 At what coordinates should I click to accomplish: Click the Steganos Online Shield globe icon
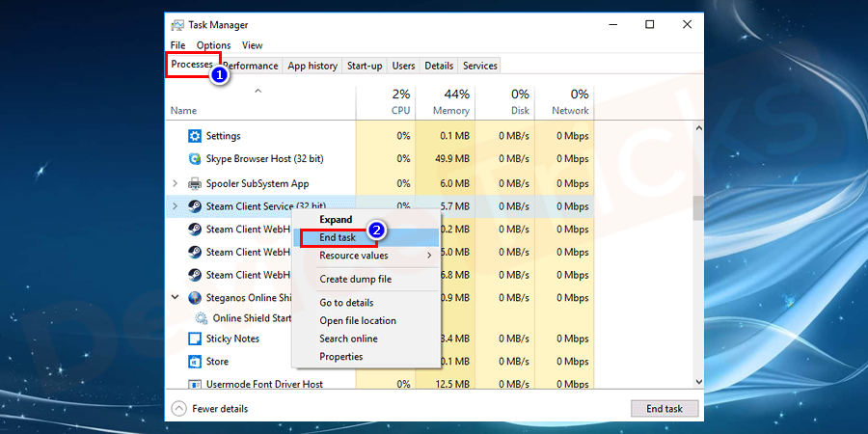pos(194,298)
